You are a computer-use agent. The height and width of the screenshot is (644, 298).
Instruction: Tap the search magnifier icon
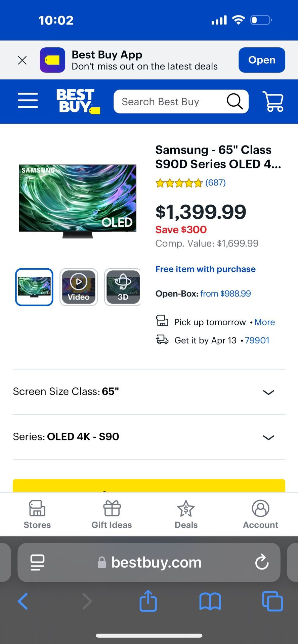coord(235,101)
